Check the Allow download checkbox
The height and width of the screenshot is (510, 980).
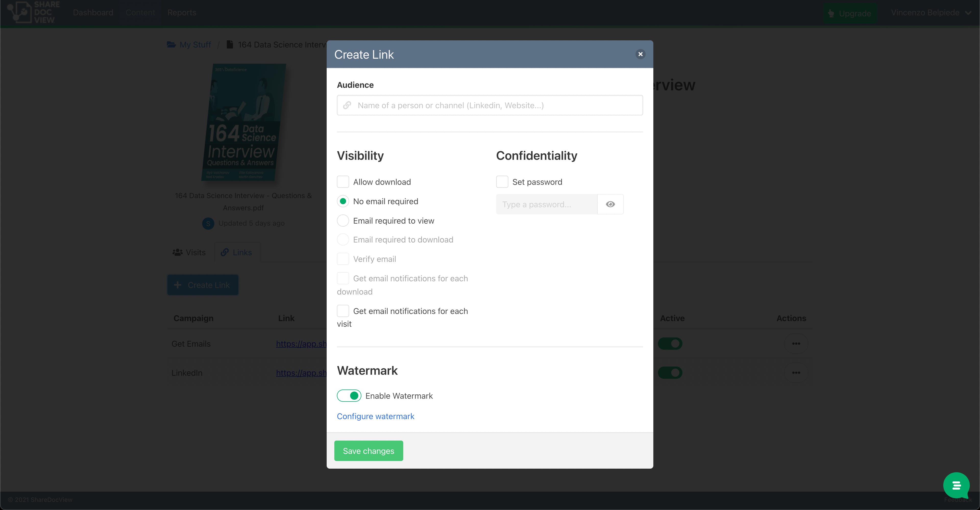343,182
